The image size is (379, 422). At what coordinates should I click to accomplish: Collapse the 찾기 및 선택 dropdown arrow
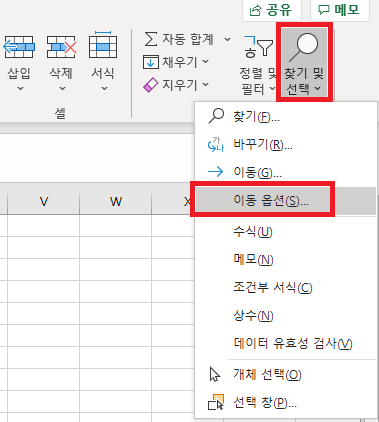(318, 89)
